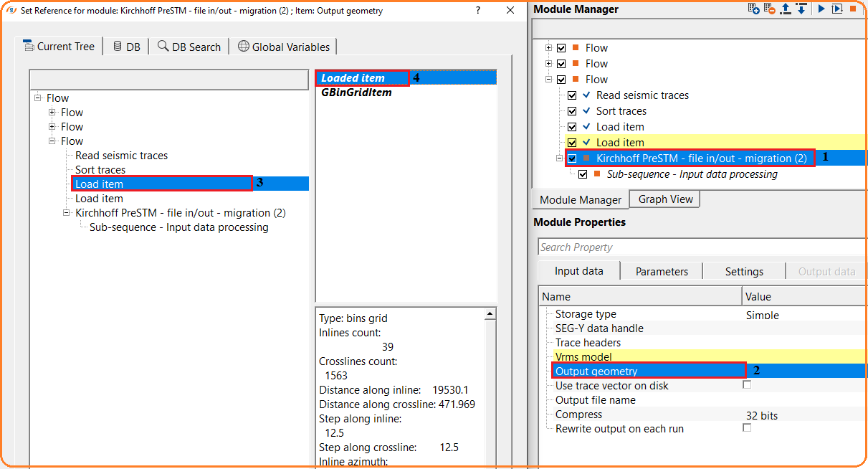Click the move module down arrow icon
The height and width of the screenshot is (469, 868).
pyautogui.click(x=801, y=9)
